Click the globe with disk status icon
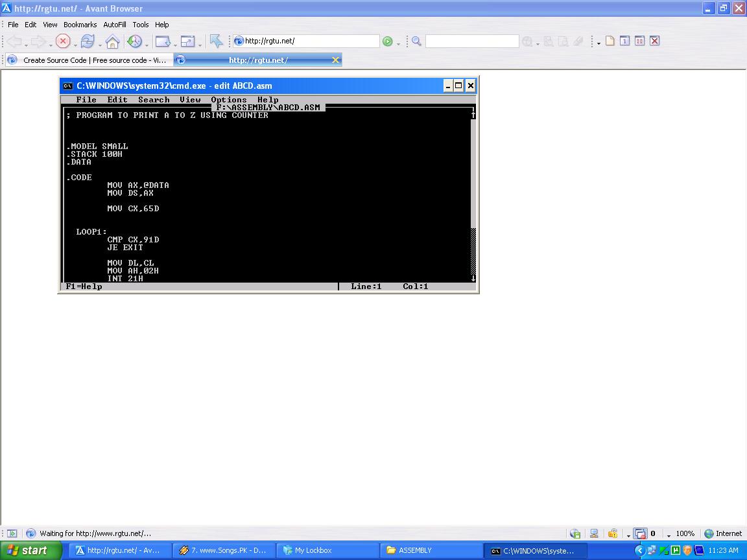 (575, 534)
